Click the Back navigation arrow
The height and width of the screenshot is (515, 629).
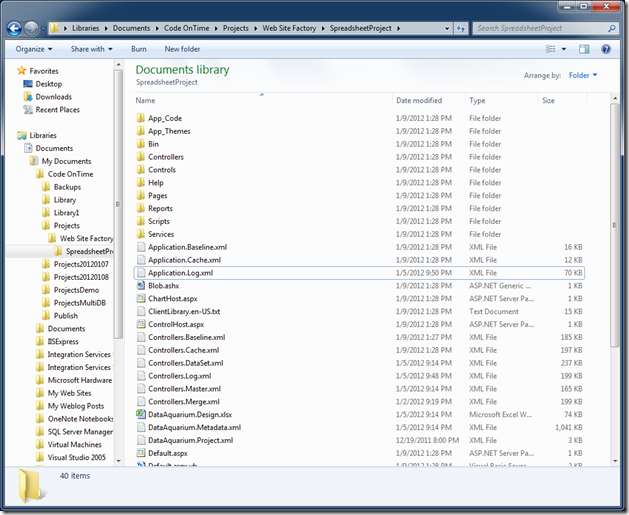pyautogui.click(x=14, y=28)
